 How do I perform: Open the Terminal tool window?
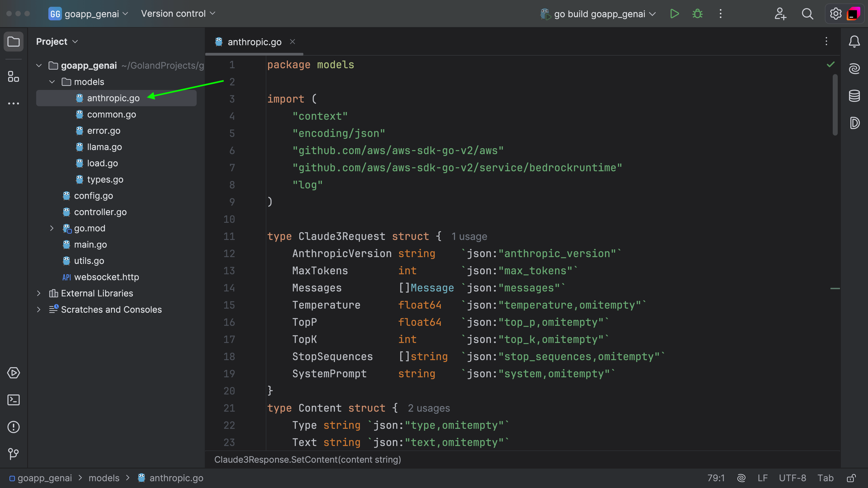coord(14,400)
